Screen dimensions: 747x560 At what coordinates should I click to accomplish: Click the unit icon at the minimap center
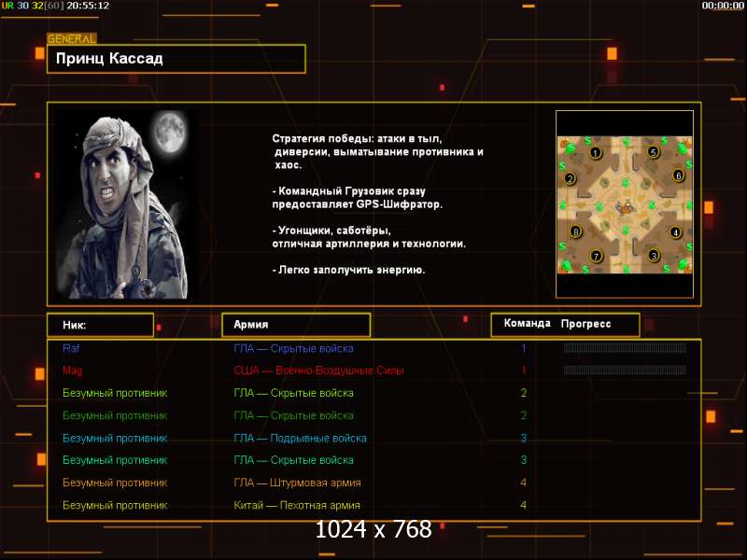[x=625, y=207]
